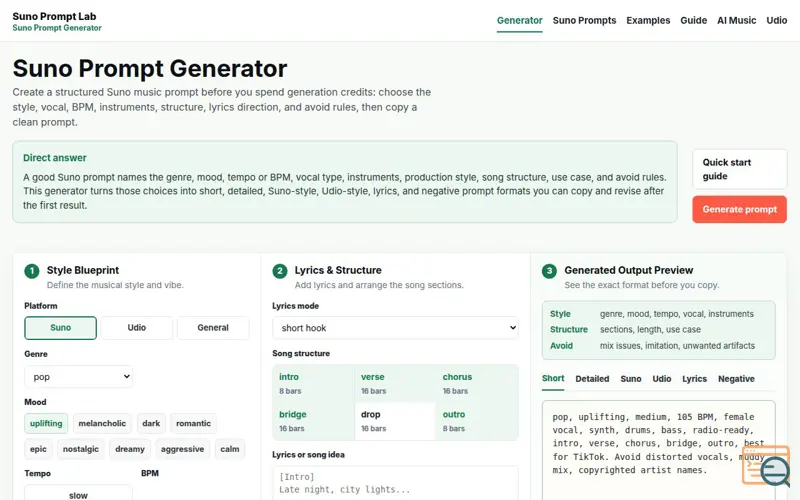Open the Quick start guide
The height and width of the screenshot is (500, 800).
click(x=739, y=169)
